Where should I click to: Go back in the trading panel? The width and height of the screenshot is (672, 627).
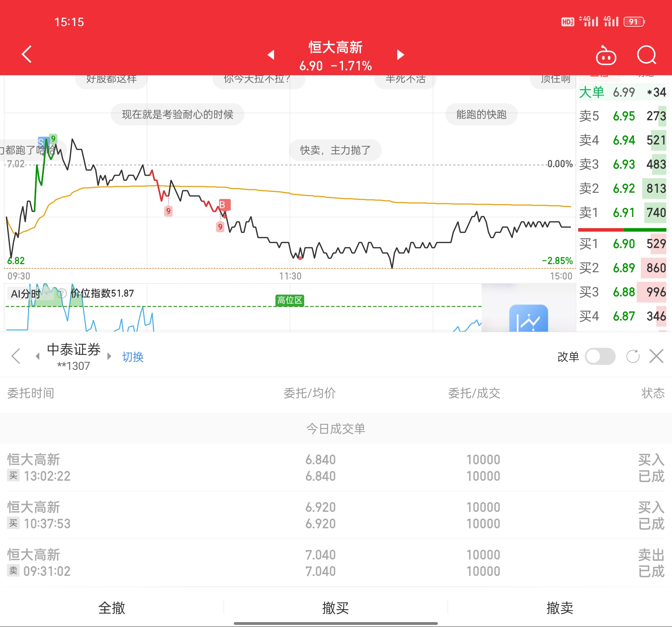tap(16, 356)
